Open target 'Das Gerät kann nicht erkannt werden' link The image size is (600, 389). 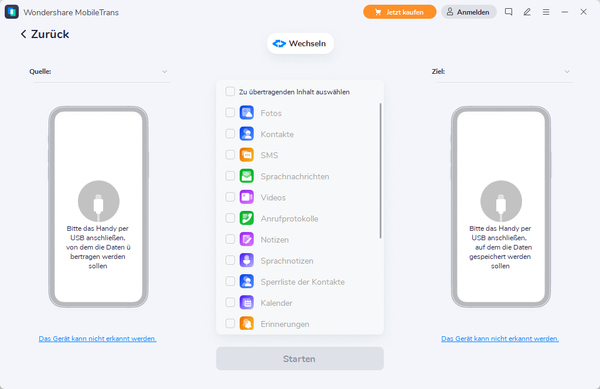(x=500, y=339)
